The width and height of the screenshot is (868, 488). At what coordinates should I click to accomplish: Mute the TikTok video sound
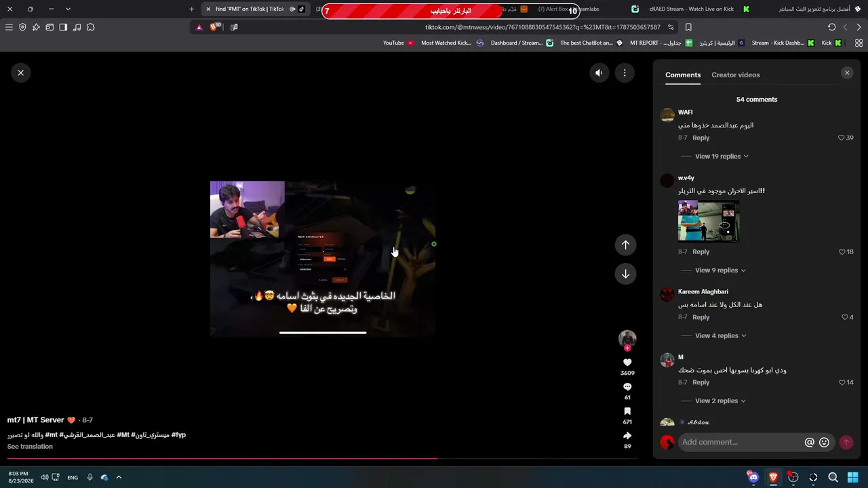(x=599, y=73)
